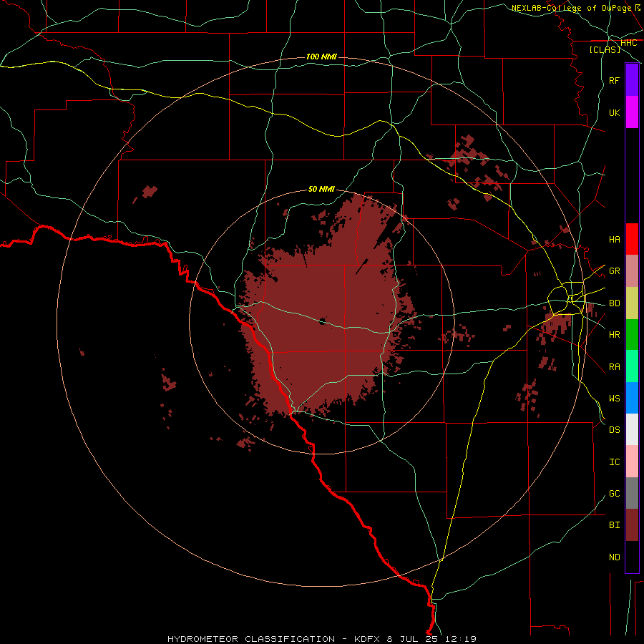Select the WS blue legend swatch
Image resolution: width=644 pixels, height=644 pixels.
[632, 398]
